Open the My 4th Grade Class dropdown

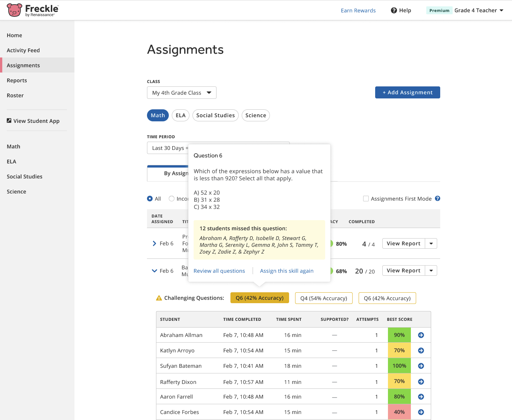point(182,92)
